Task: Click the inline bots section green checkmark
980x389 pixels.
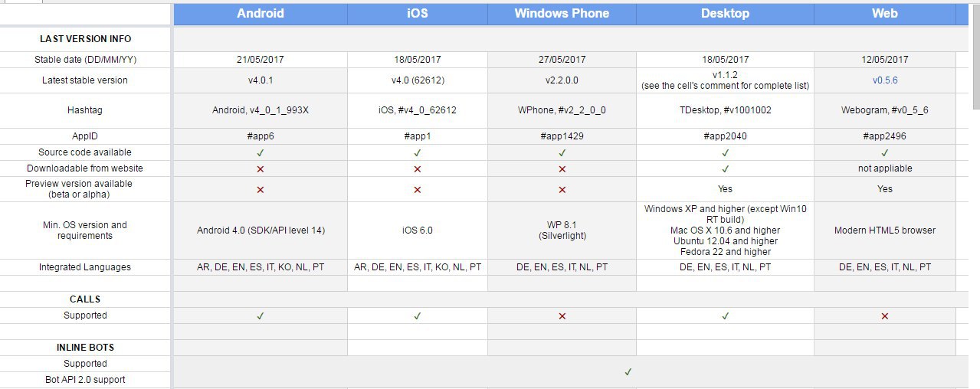Action: [x=628, y=372]
